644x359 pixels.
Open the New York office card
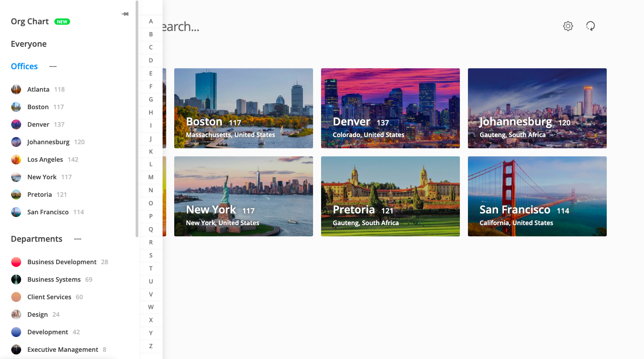243,196
